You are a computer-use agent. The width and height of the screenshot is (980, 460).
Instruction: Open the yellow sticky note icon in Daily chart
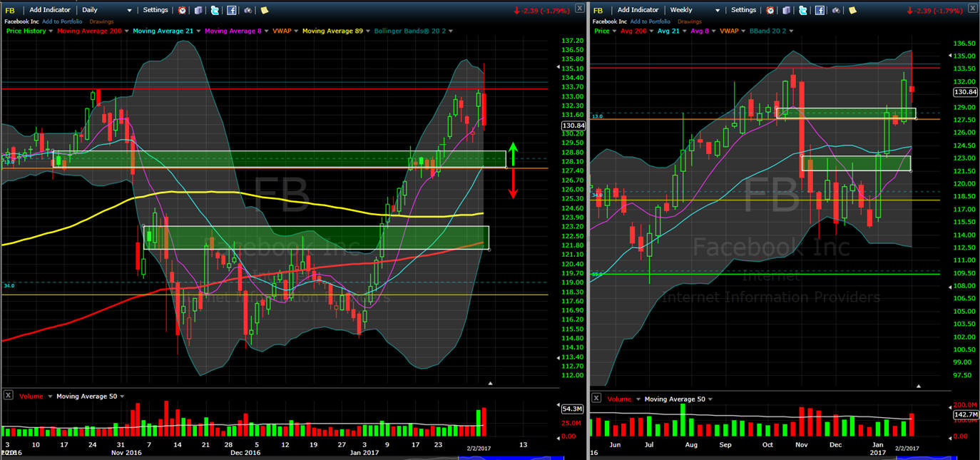coord(264,10)
